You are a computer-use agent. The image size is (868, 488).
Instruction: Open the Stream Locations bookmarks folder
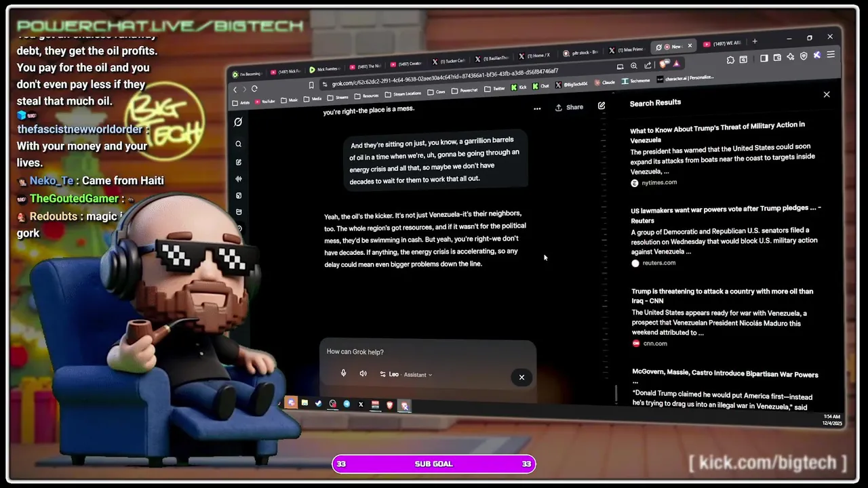(403, 94)
